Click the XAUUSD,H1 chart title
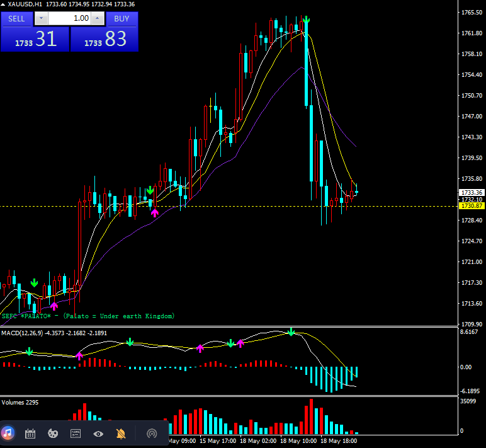 coord(30,5)
